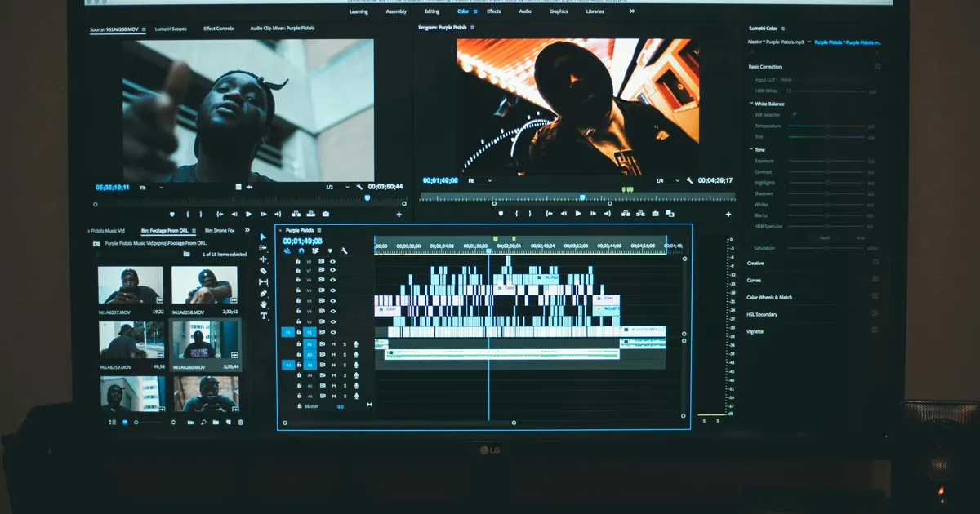
Task: Select the Type tool
Action: pos(264,316)
